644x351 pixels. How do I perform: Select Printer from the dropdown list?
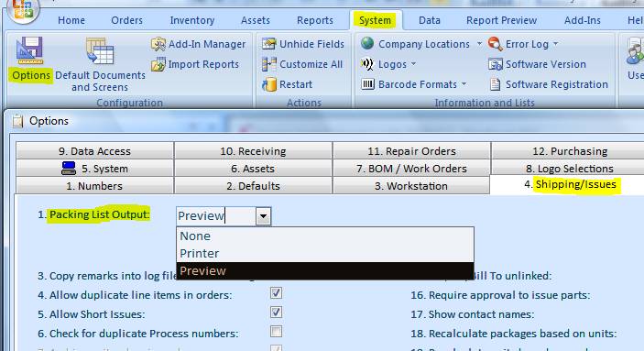click(325, 254)
